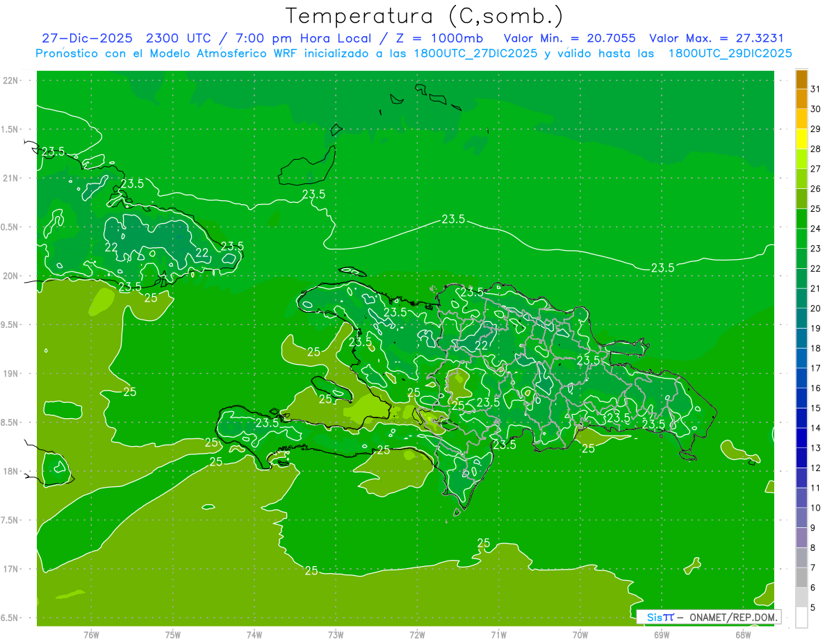Select the lime swatch between 27 and 28

tap(801, 159)
